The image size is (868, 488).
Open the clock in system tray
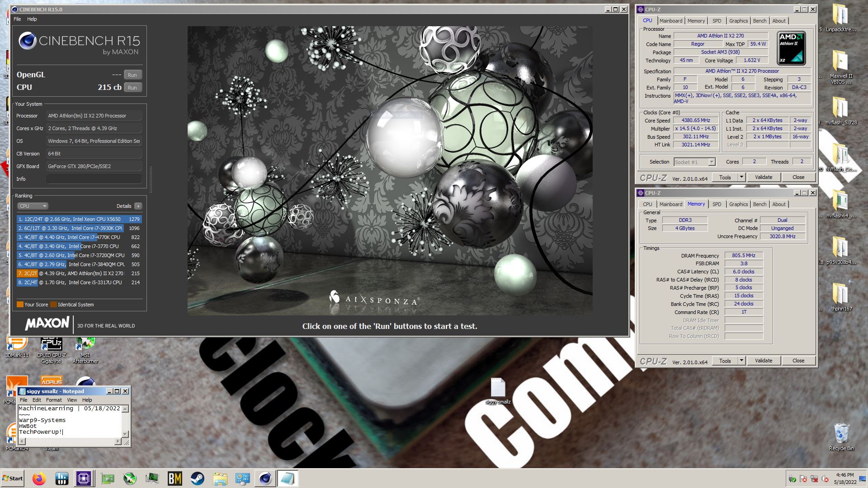pos(845,479)
